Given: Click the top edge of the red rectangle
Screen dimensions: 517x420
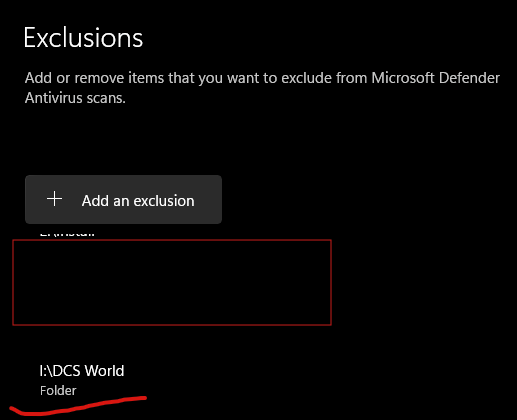Looking at the screenshot, I should click(x=172, y=240).
